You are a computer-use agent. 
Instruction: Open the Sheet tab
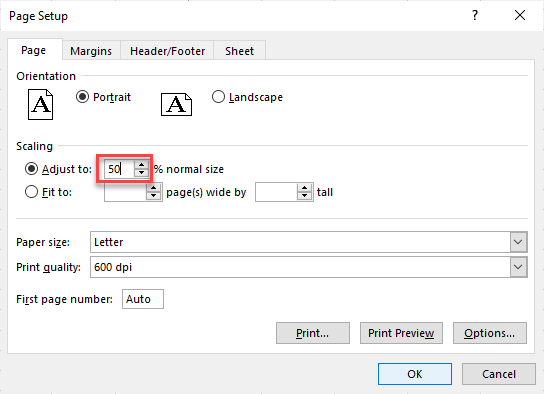[x=239, y=51]
